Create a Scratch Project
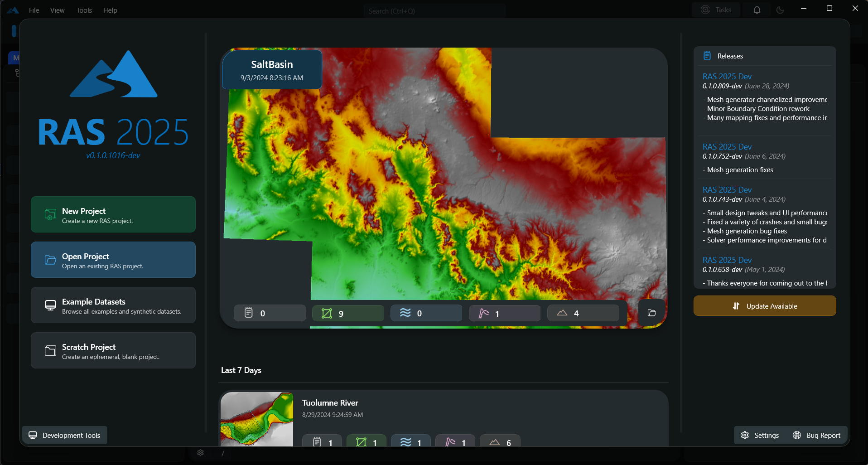This screenshot has height=465, width=868. (x=113, y=350)
